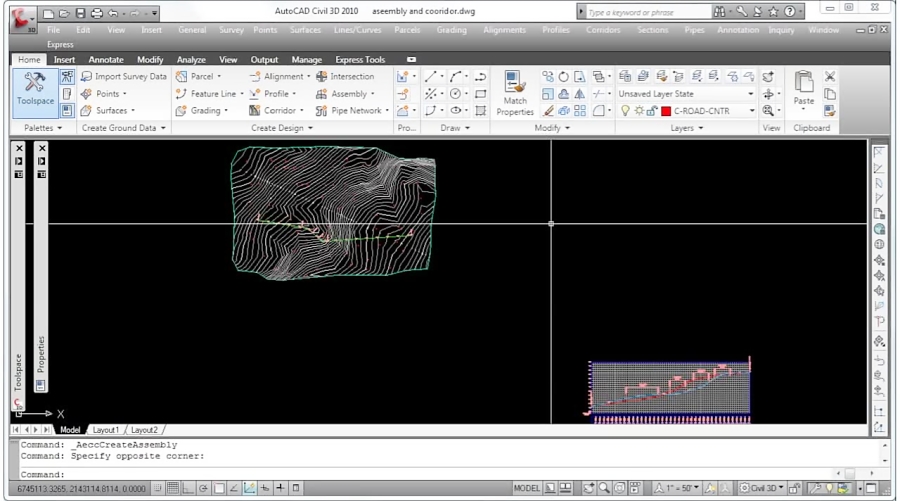Switch to the Analyze ribbon tab
The image size is (900, 501).
[x=191, y=59]
